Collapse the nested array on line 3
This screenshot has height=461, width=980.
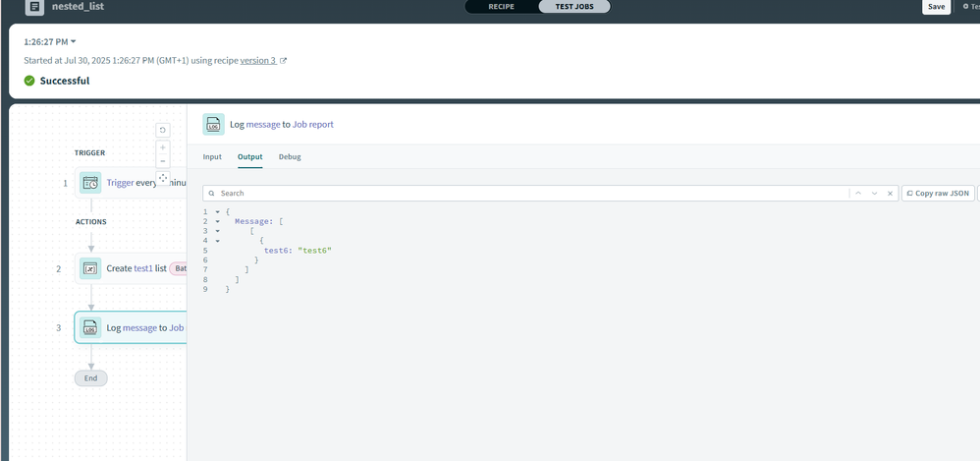click(217, 231)
